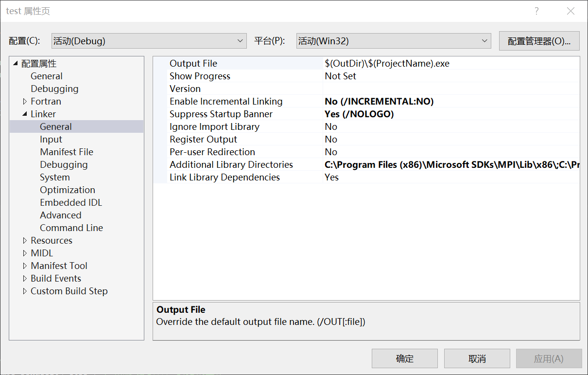Select the Command Line page

(71, 228)
